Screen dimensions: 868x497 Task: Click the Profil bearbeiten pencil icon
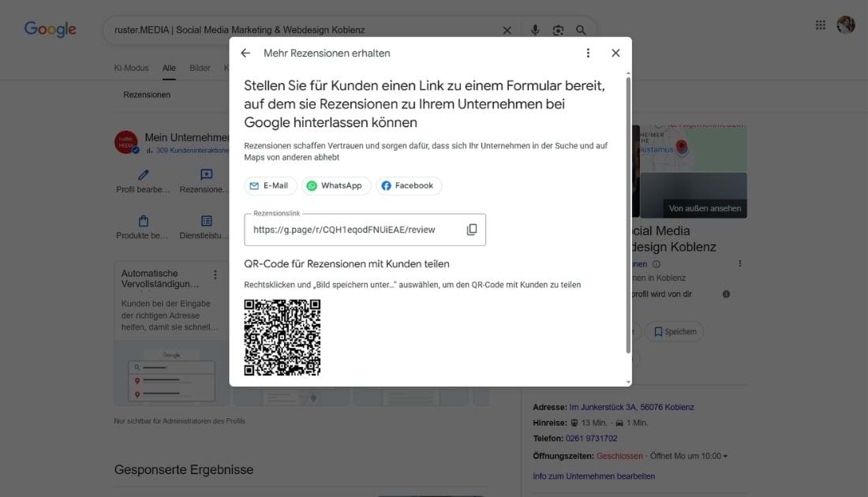[144, 175]
